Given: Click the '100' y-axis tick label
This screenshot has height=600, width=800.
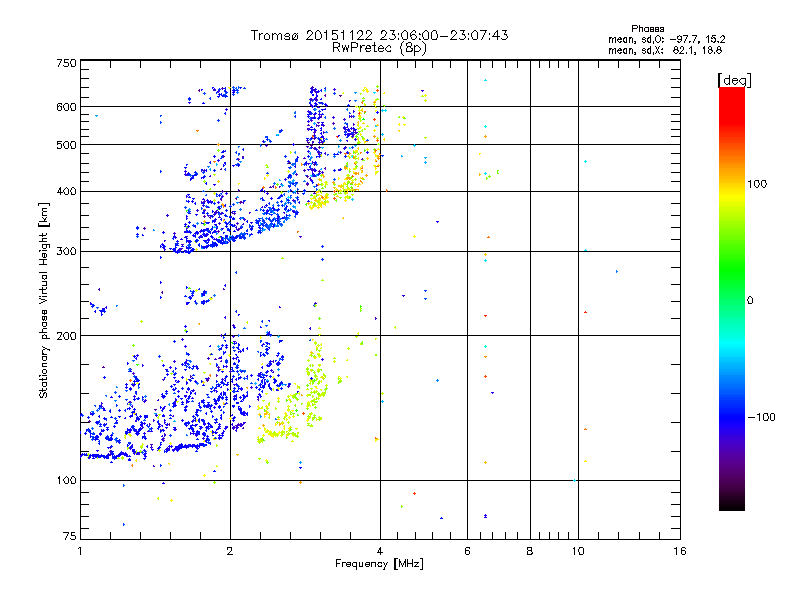Looking at the screenshot, I should coord(66,481).
